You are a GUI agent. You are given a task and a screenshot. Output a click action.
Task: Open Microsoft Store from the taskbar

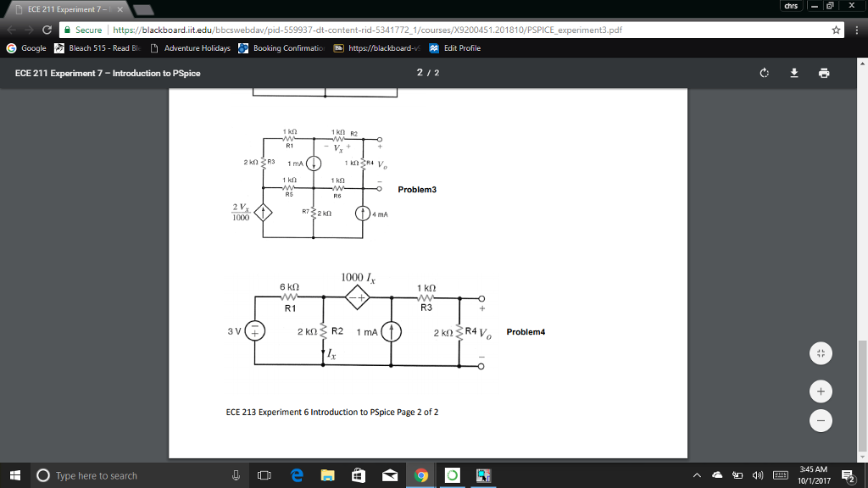[358, 475]
